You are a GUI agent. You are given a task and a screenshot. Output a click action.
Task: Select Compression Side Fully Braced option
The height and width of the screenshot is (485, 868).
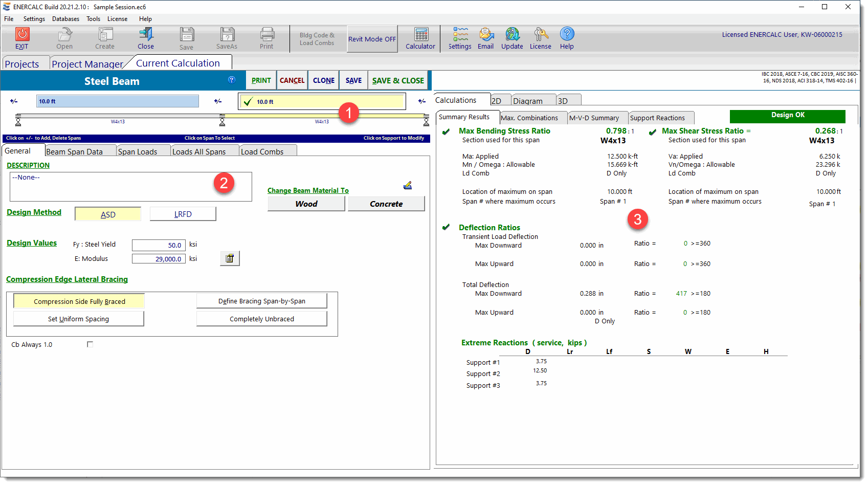click(x=79, y=301)
